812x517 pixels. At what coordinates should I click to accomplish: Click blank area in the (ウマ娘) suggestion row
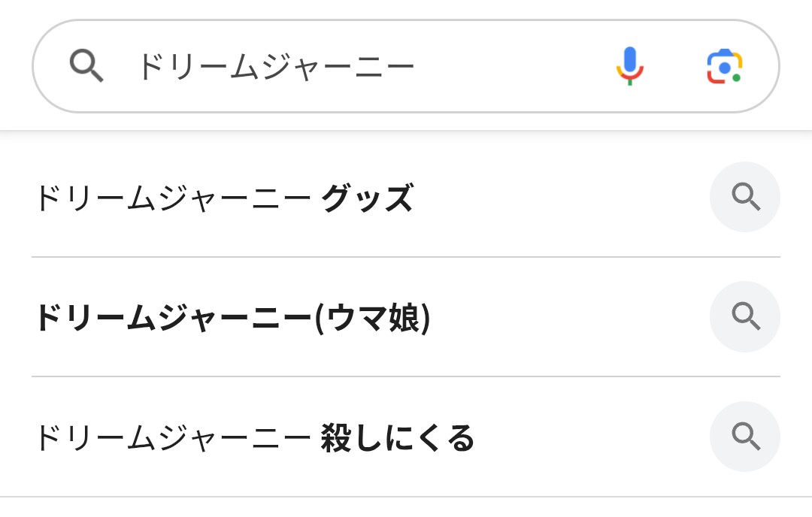pos(564,318)
